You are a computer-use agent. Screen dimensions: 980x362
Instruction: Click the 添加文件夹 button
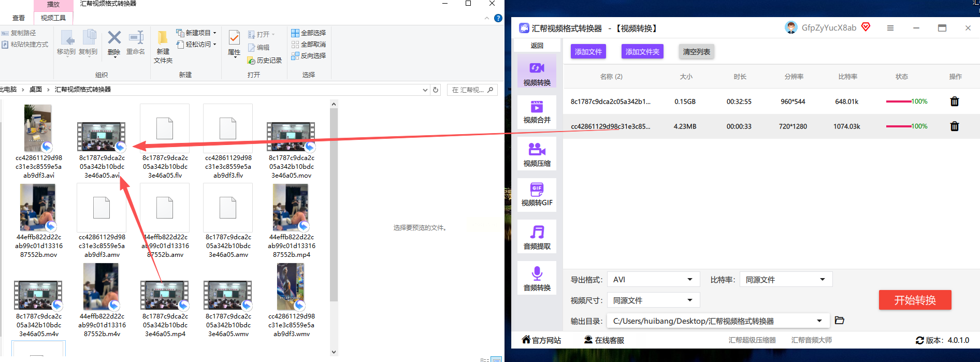point(642,52)
